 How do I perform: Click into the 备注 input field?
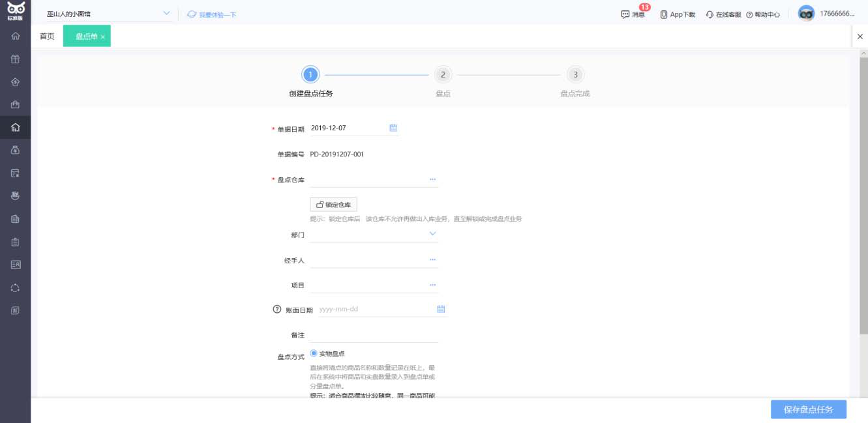[374, 335]
